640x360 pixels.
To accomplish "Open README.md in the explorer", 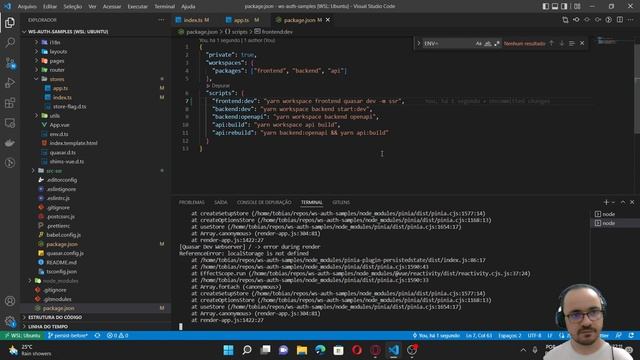I will pos(61,262).
